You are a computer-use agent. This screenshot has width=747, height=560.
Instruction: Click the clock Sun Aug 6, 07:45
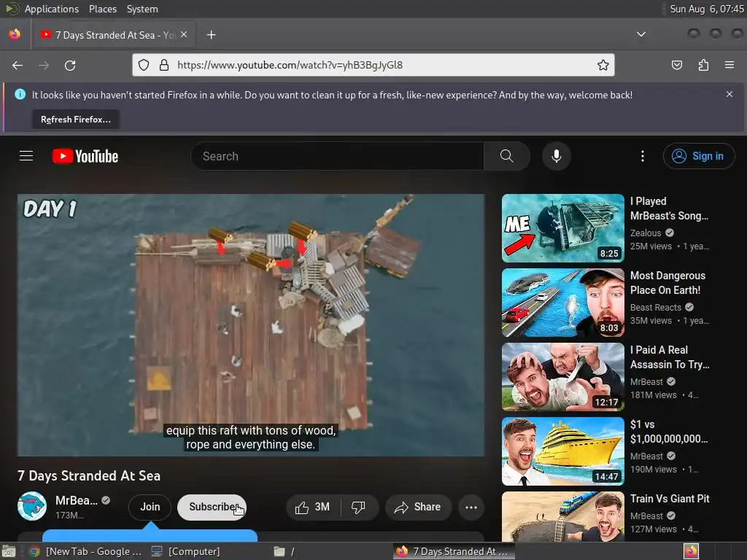(707, 9)
